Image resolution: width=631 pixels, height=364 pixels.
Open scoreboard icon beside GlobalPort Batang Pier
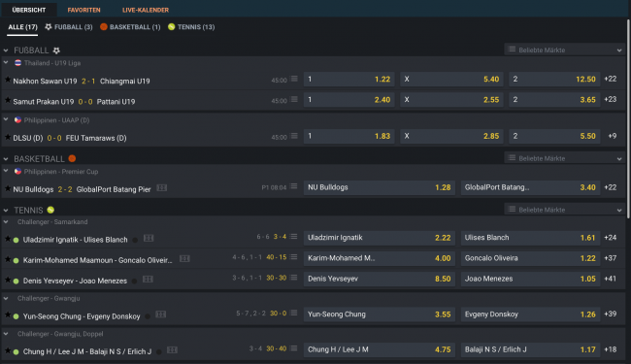click(x=162, y=188)
